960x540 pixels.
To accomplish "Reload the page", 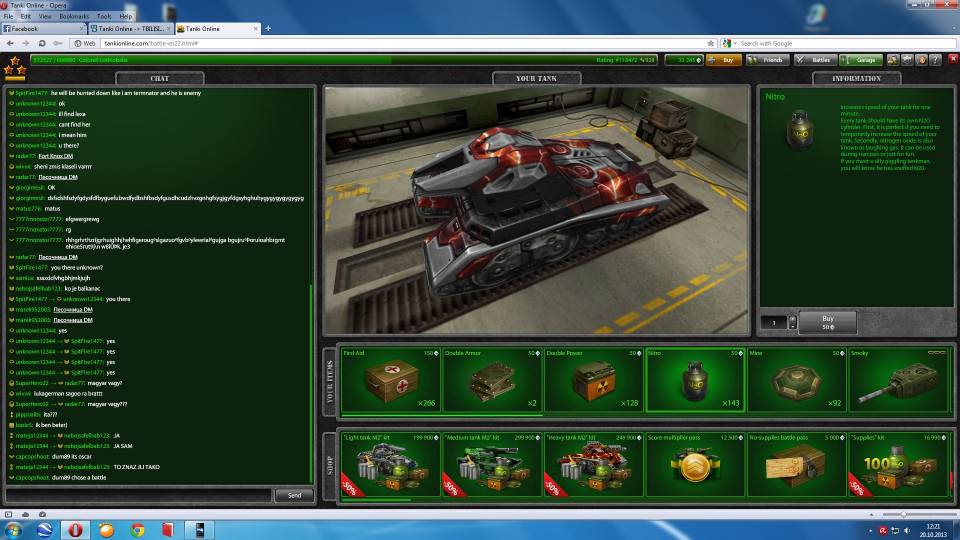I will (x=42, y=43).
